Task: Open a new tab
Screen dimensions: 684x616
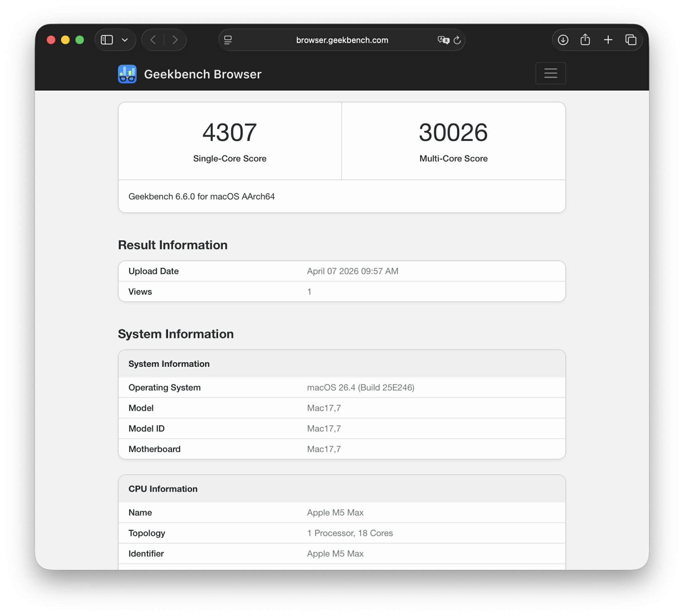Action: (608, 40)
